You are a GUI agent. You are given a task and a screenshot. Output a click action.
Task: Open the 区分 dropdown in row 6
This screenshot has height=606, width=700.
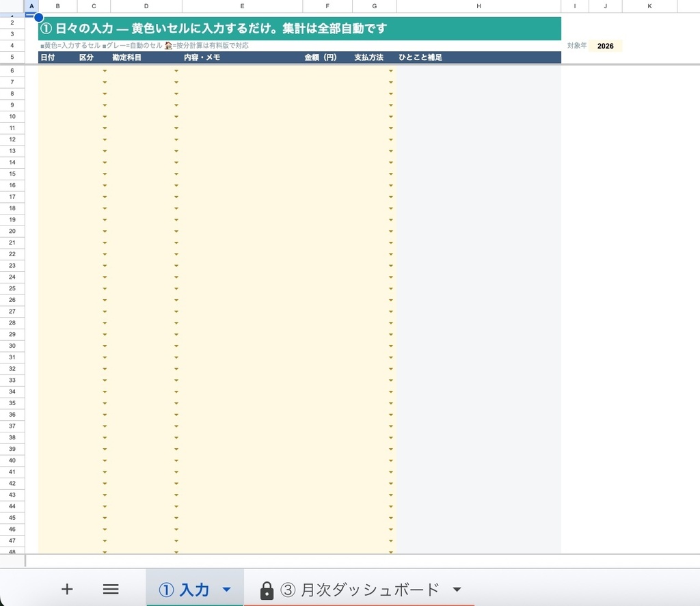(105, 71)
